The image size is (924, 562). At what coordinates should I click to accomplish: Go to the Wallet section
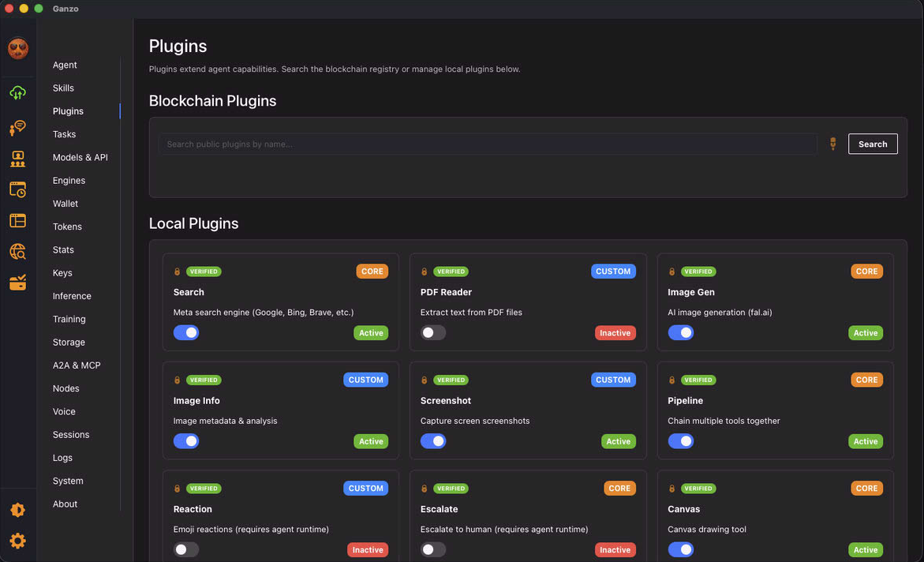[65, 204]
